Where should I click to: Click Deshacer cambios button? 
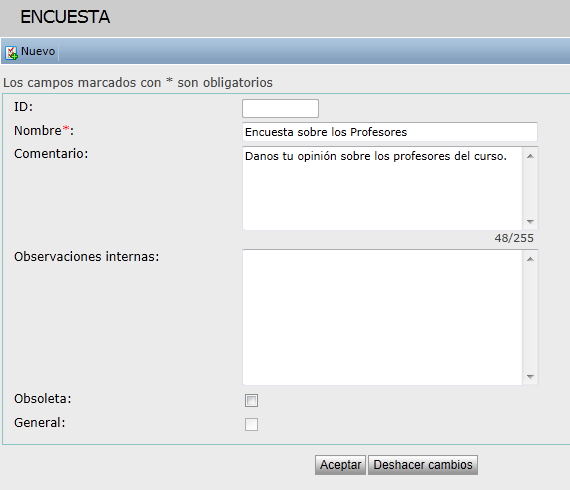tap(423, 465)
